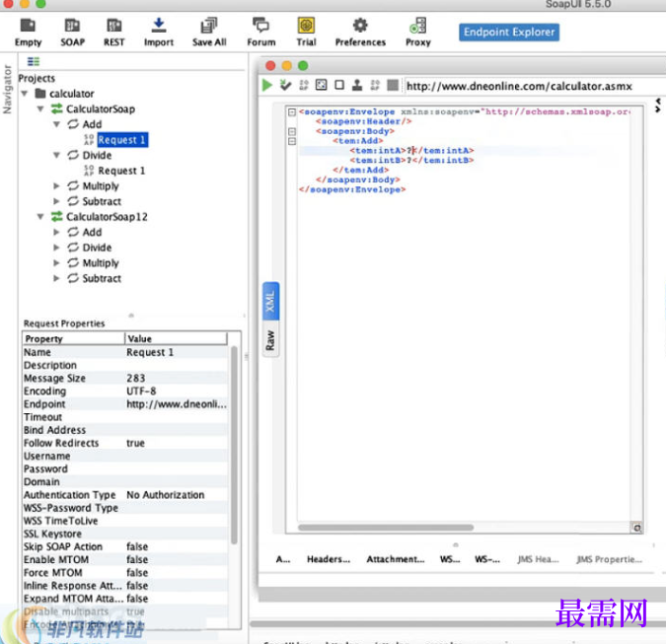Click the Endpoint Explorer button
The image size is (666, 644).
coord(509,33)
